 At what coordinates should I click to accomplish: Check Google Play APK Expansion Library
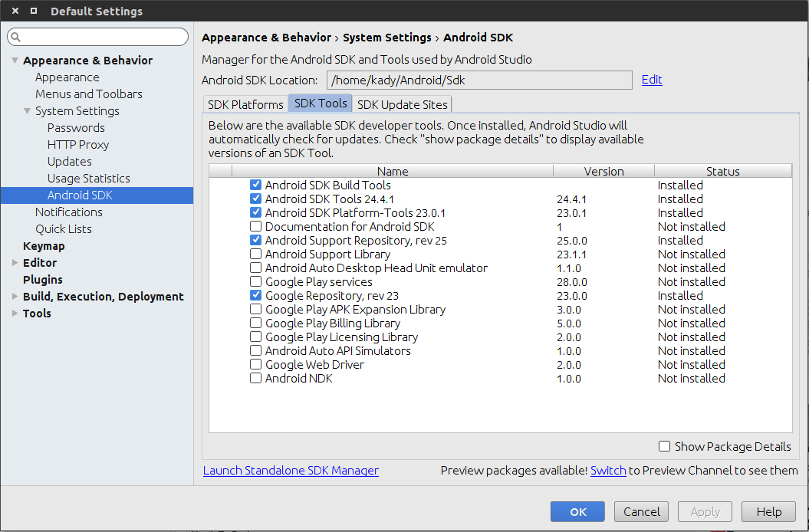pos(255,309)
